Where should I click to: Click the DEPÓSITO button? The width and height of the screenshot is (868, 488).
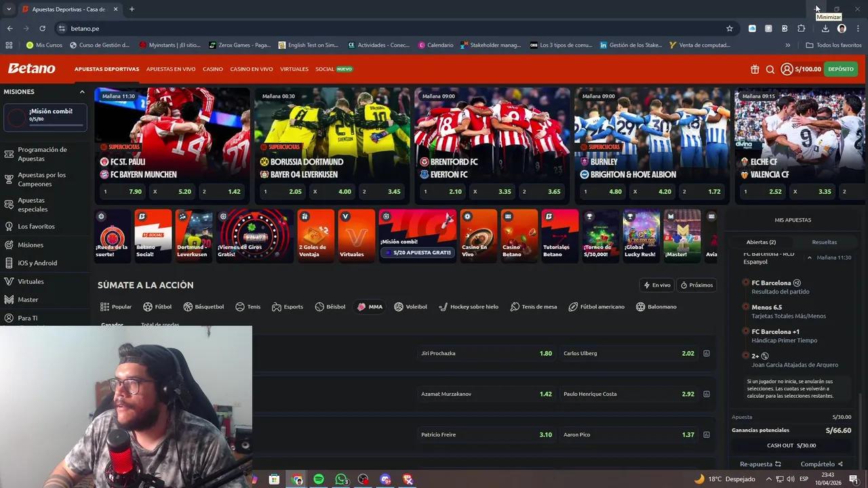tap(840, 68)
